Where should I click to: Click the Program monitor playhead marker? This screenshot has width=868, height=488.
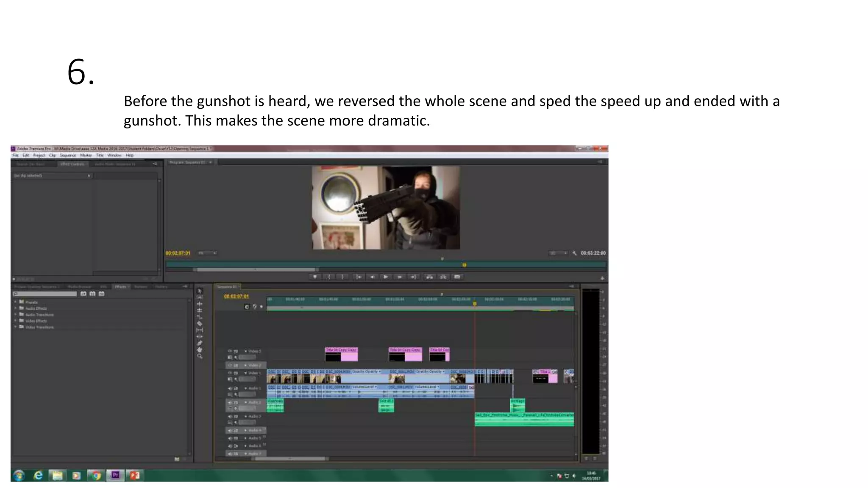click(x=465, y=265)
